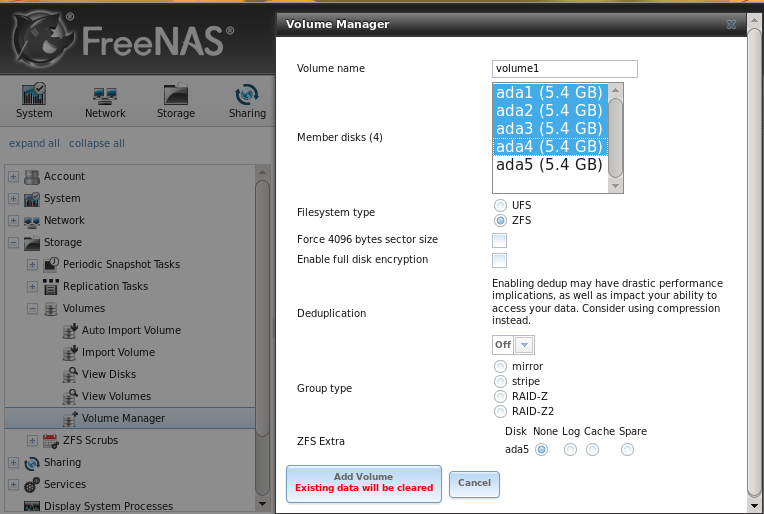Screen dimensions: 764x514
Task: Select ada1 (5.4 GB) disk
Action: tap(550, 93)
